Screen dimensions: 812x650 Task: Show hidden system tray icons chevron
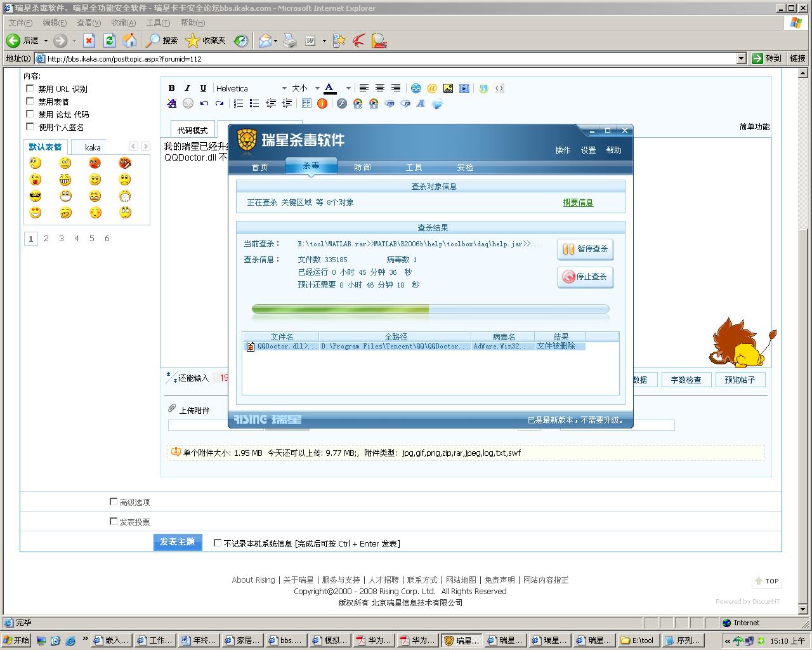tap(728, 641)
